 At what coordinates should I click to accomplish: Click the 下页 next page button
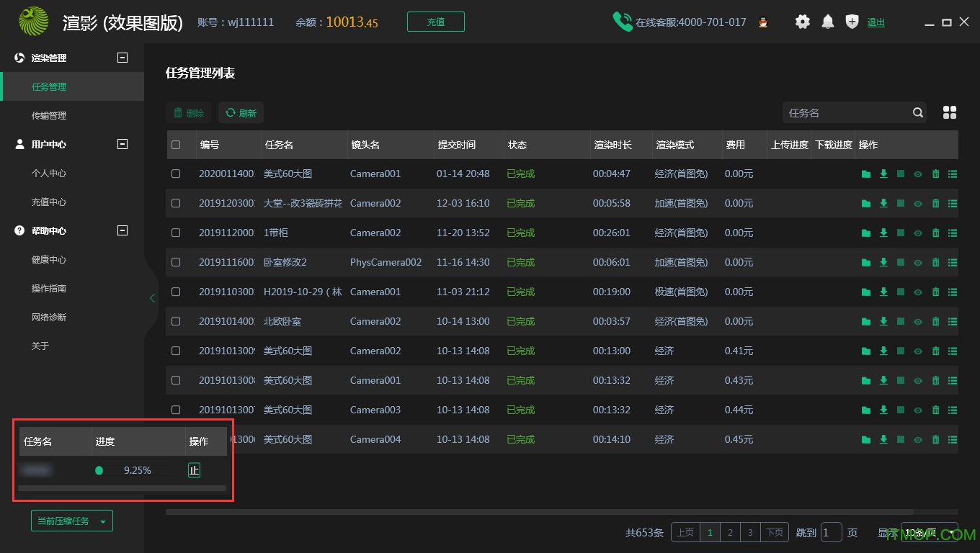pyautogui.click(x=775, y=533)
